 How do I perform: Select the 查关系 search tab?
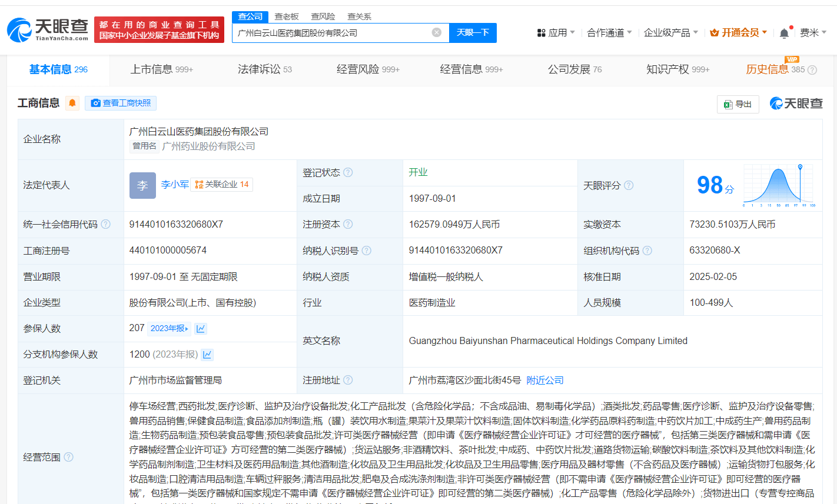359,16
